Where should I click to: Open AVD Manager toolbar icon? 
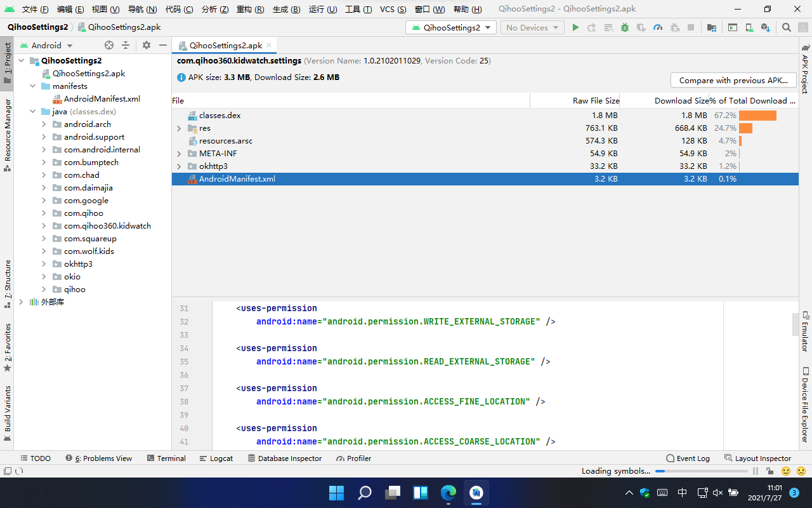pyautogui.click(x=749, y=27)
